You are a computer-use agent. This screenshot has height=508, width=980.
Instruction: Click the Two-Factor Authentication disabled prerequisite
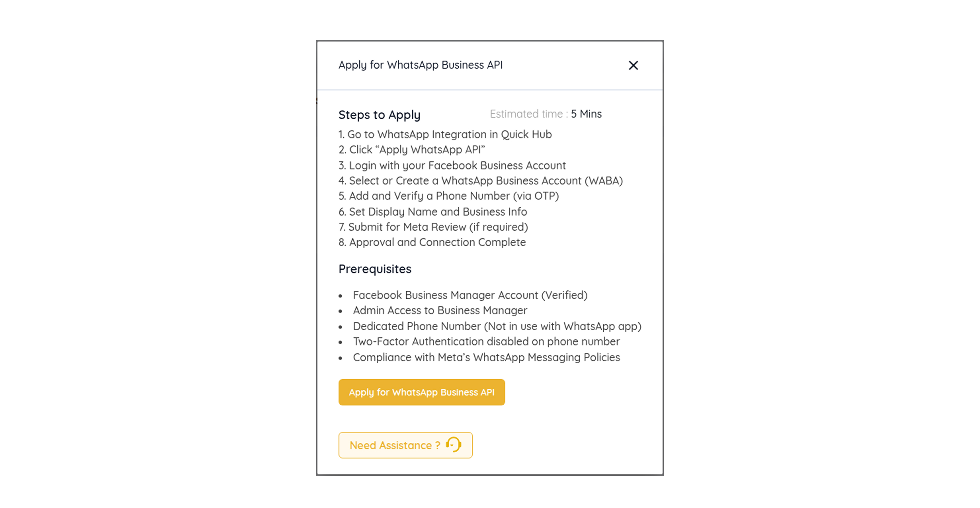[x=486, y=342]
